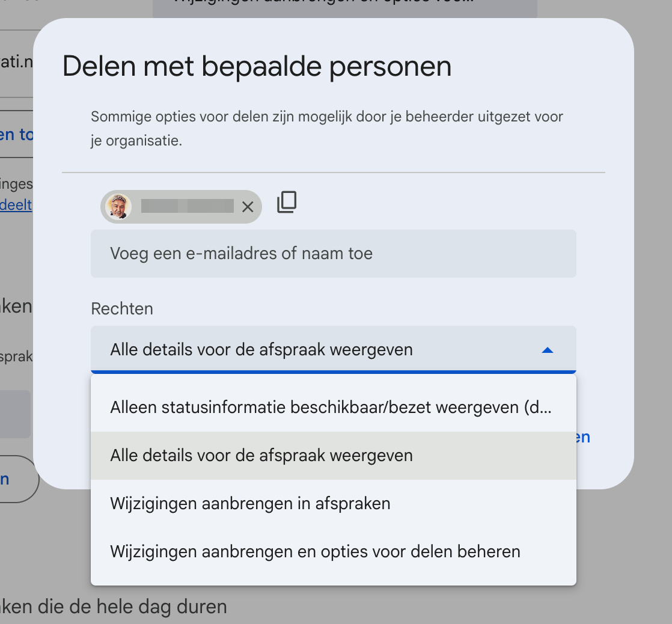Screen dimensions: 672x624
Task: Click the 'Rechten' label
Action: point(122,308)
